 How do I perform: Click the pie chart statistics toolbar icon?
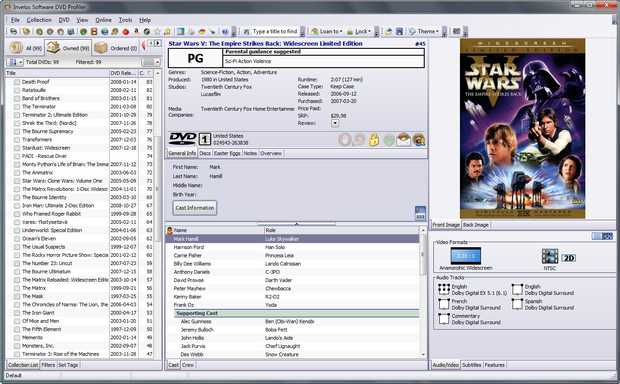(202, 32)
